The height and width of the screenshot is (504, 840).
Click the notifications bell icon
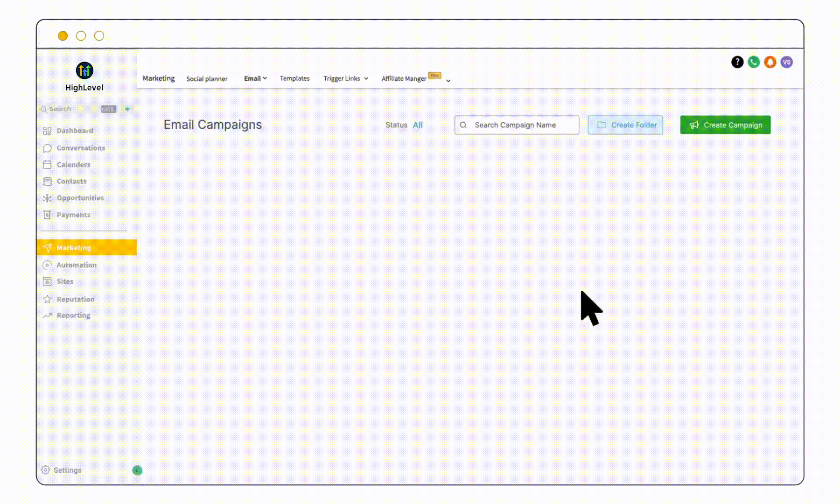tap(770, 62)
